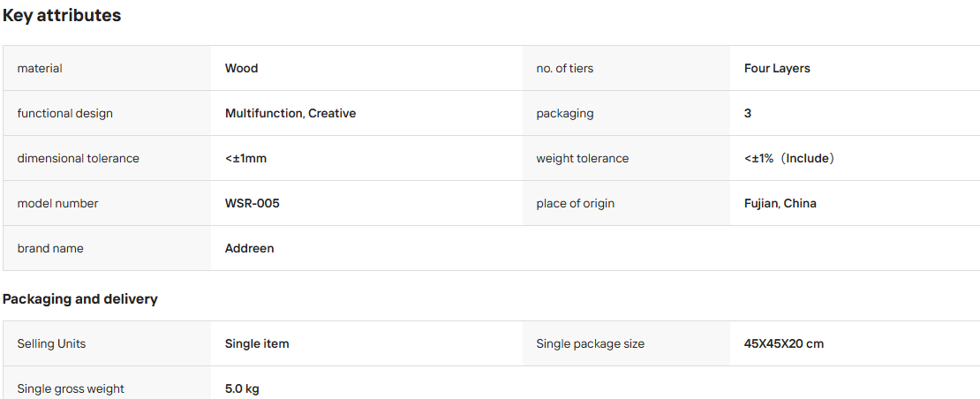
Task: Click the Selling Units label
Action: click(51, 343)
